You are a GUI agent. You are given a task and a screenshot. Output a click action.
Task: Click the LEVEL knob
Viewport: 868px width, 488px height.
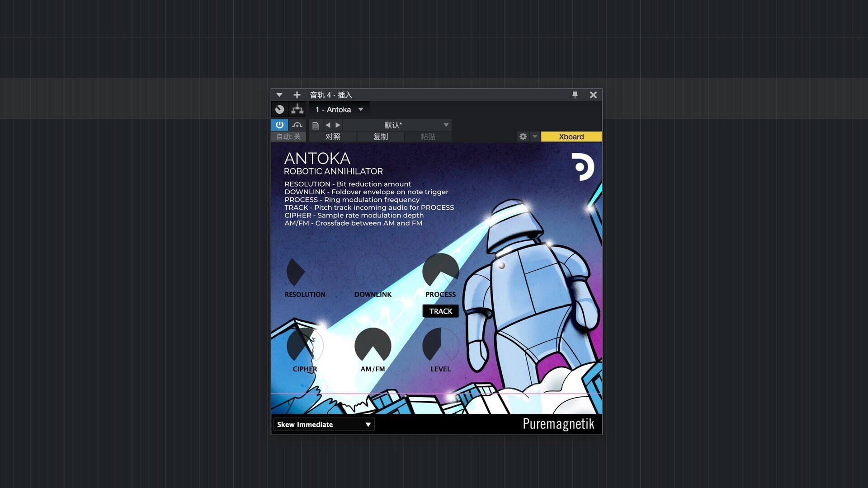tap(441, 346)
